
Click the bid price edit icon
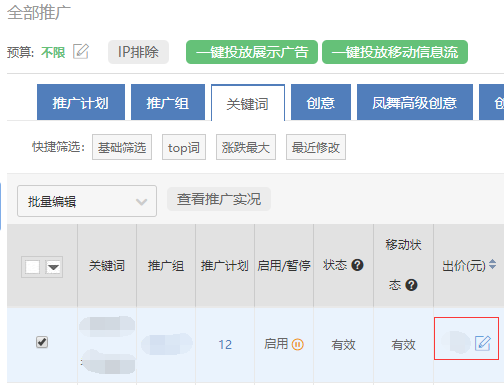click(x=483, y=343)
